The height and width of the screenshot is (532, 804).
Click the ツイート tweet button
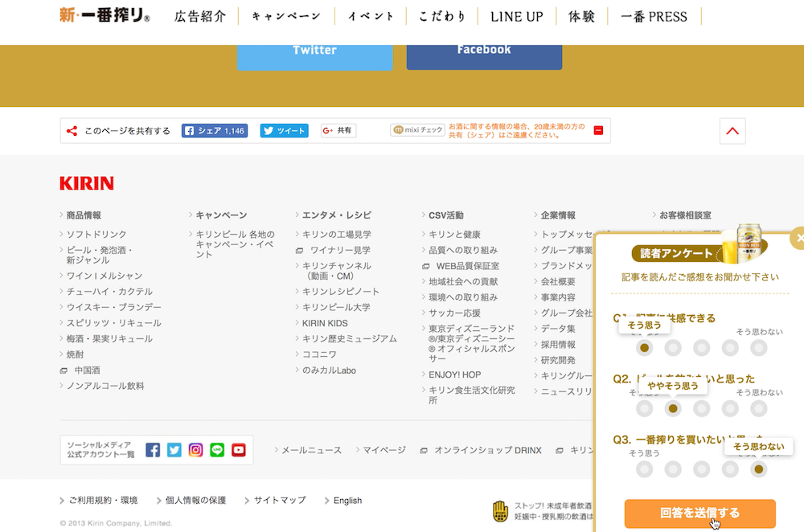(x=284, y=131)
